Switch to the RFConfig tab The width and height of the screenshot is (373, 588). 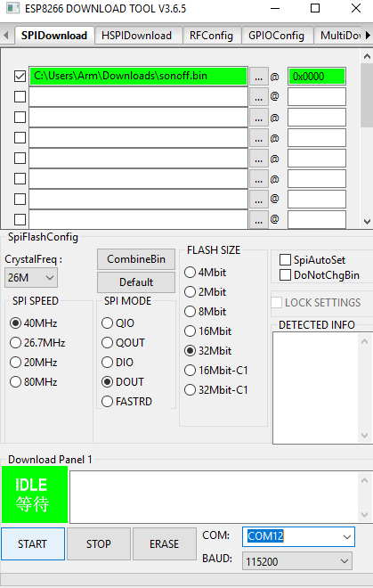[211, 36]
